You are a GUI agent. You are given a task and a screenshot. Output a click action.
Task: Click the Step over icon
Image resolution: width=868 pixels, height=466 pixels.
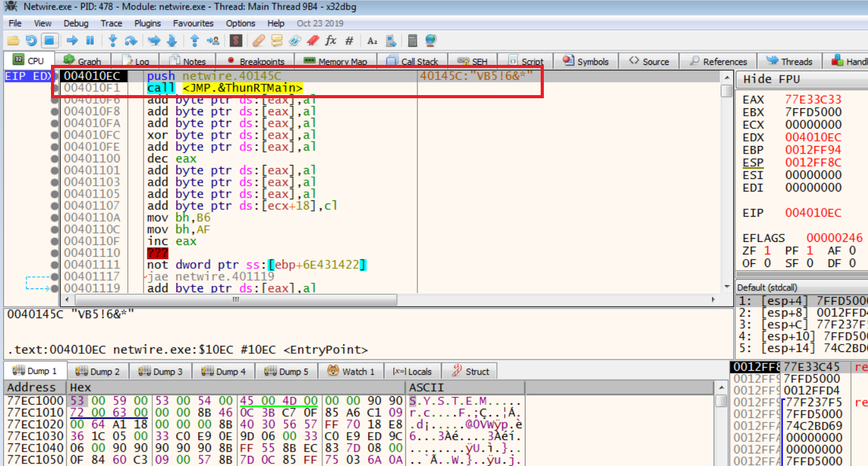(x=130, y=41)
